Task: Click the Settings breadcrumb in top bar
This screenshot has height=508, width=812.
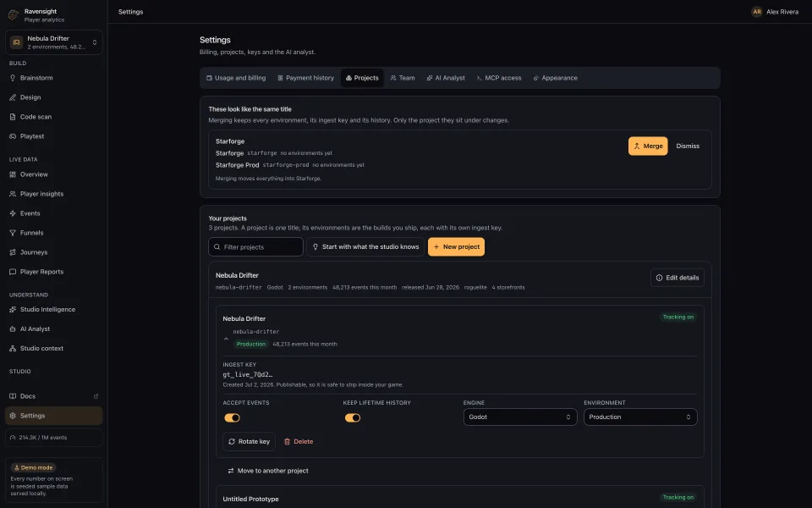Action: pos(130,11)
